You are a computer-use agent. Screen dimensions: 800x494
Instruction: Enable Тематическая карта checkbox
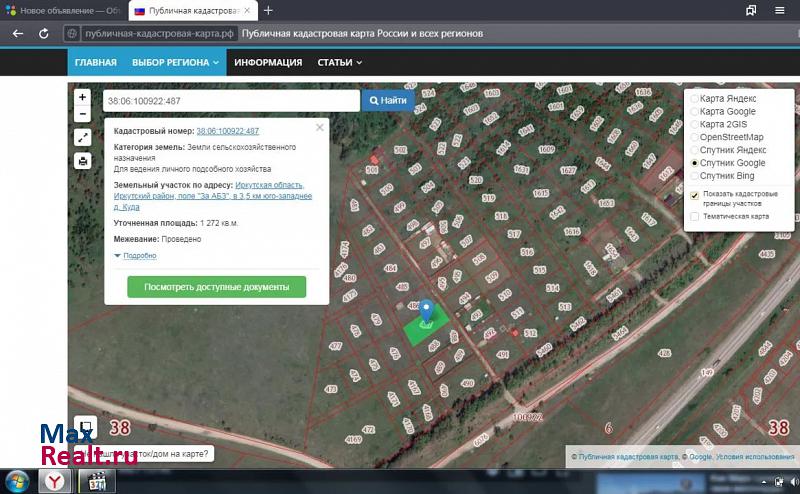(695, 216)
